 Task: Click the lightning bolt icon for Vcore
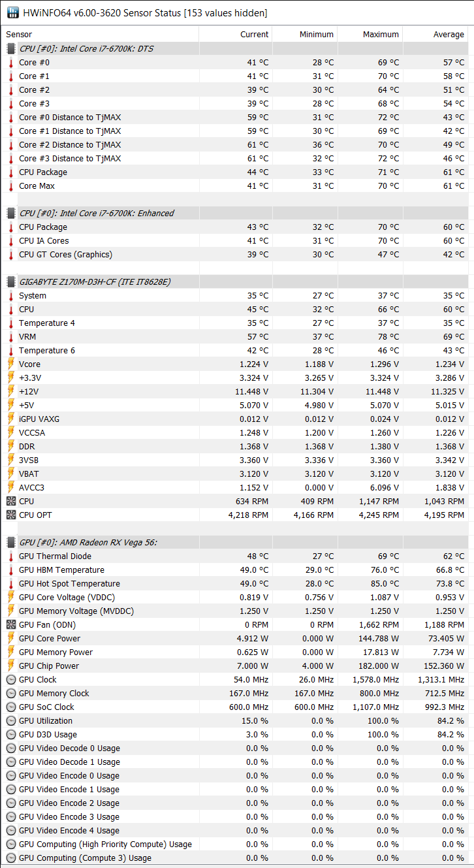click(x=11, y=364)
